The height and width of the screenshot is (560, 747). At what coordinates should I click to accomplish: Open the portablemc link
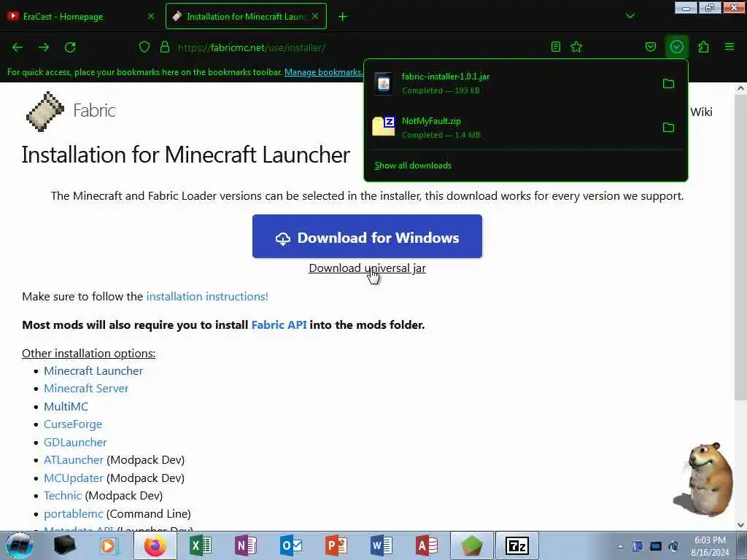tap(74, 513)
